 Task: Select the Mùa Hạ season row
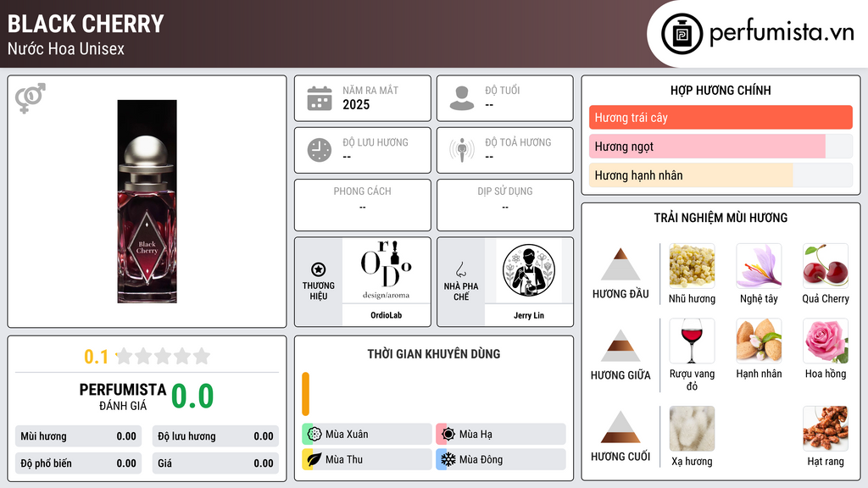(x=501, y=434)
